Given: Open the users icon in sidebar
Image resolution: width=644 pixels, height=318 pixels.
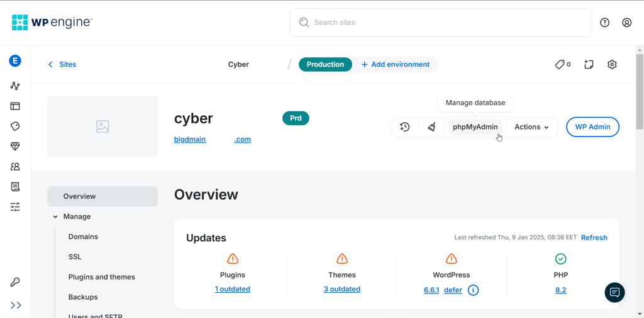Looking at the screenshot, I should click(15, 167).
